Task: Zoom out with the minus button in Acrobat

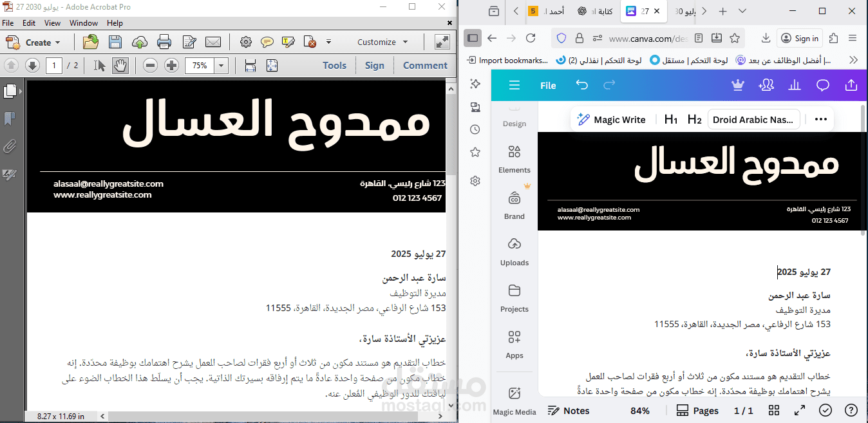Action: pyautogui.click(x=150, y=65)
